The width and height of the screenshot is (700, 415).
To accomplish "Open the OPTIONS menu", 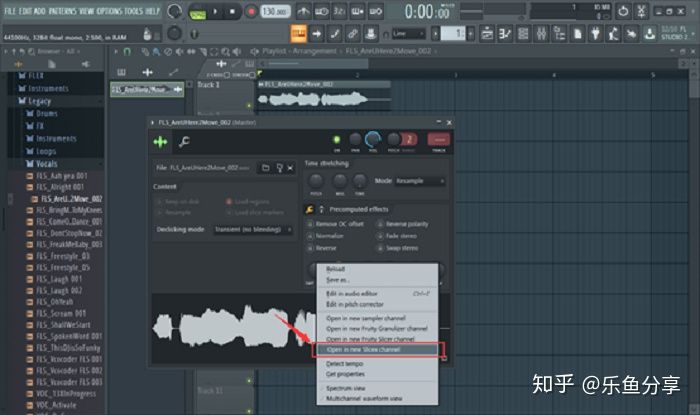I will (x=109, y=11).
